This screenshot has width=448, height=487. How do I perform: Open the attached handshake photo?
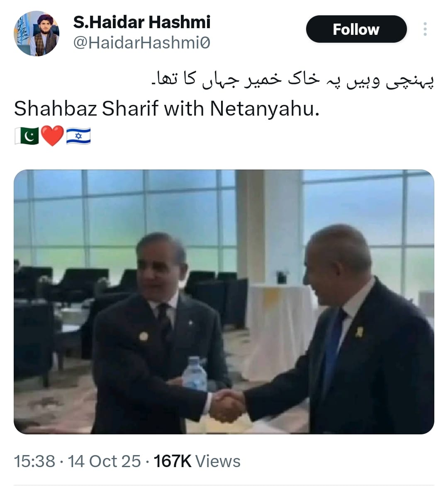tap(224, 302)
